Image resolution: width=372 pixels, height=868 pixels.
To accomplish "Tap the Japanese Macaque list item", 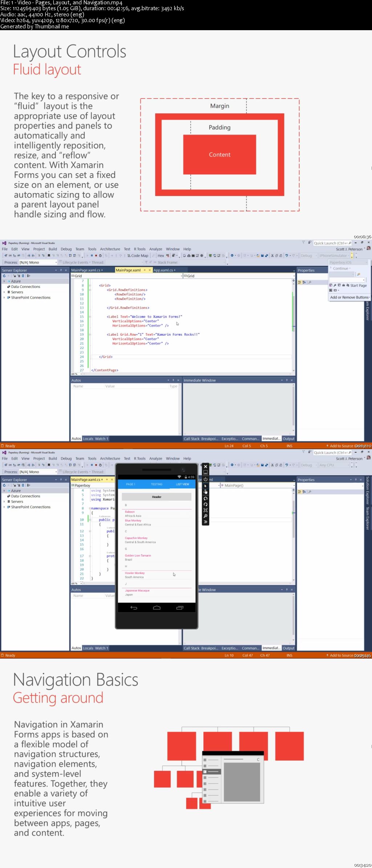I will 157,592.
